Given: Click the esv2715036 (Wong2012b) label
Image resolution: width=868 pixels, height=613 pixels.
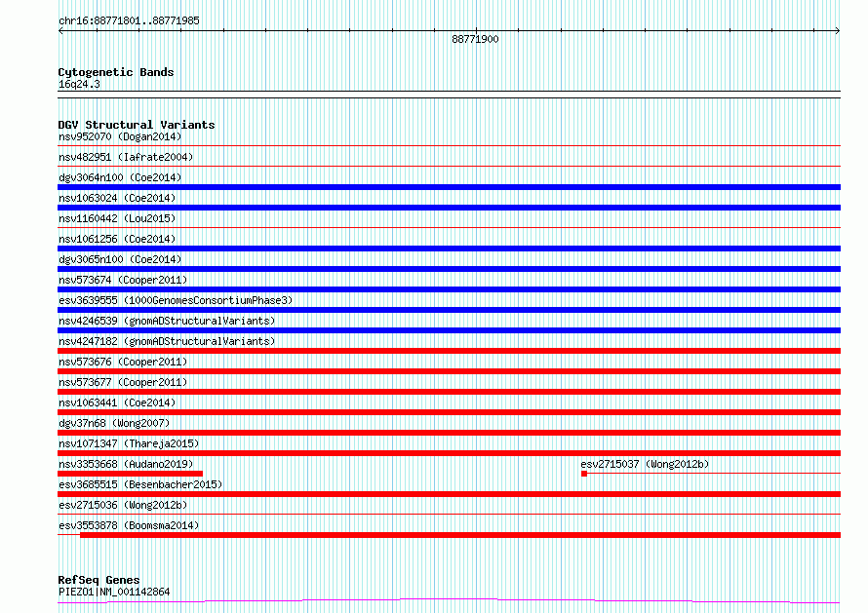Looking at the screenshot, I should [123, 505].
